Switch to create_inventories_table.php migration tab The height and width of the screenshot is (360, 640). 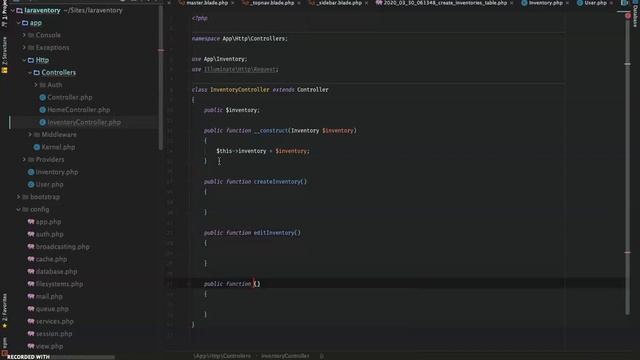point(445,3)
